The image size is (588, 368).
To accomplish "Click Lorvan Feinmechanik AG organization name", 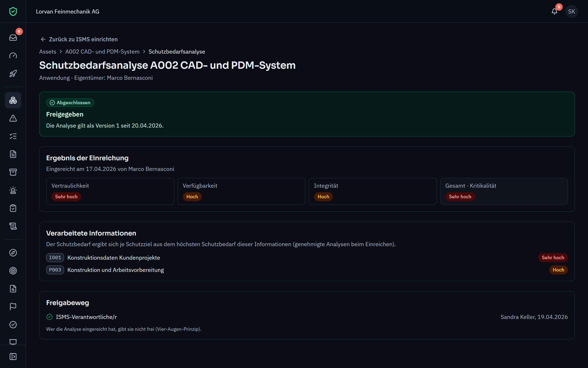I will click(68, 11).
